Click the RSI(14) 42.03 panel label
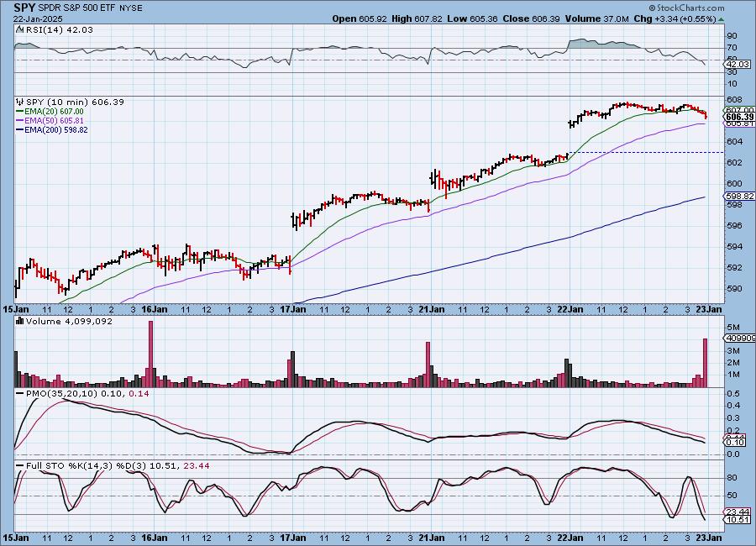 pos(59,29)
